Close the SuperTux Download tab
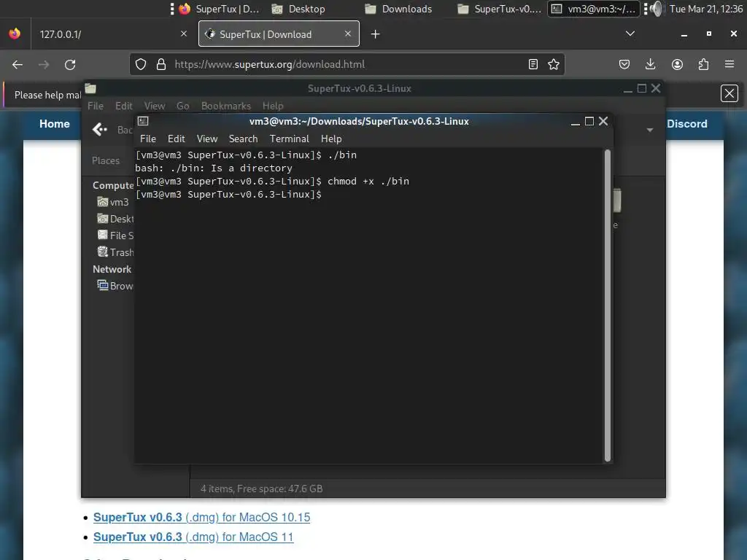 click(x=348, y=34)
